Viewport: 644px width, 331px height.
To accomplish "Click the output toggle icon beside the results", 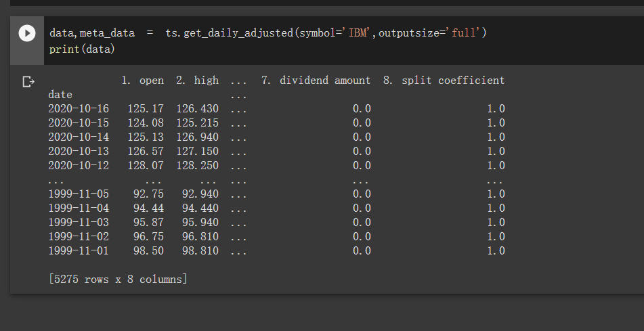I will tap(28, 82).
